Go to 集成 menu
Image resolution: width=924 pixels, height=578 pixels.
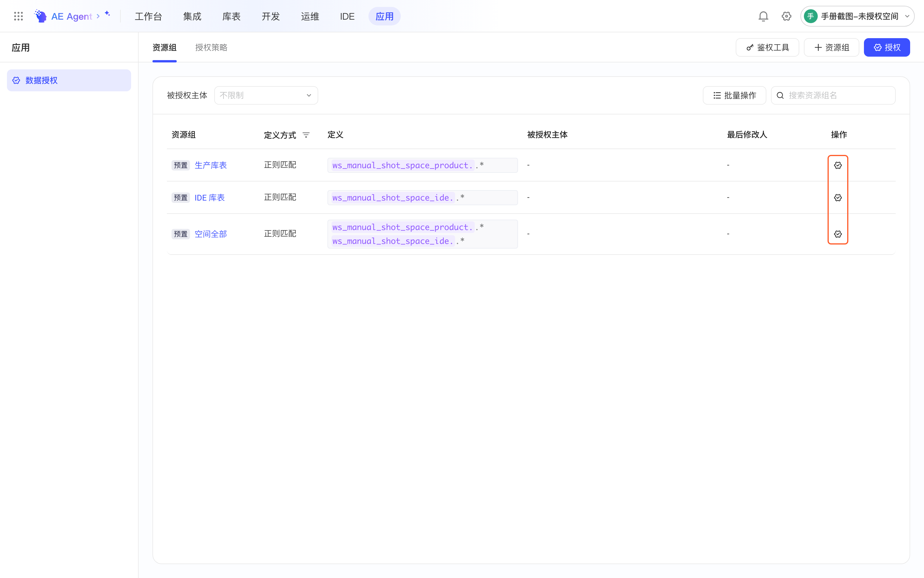(x=192, y=16)
